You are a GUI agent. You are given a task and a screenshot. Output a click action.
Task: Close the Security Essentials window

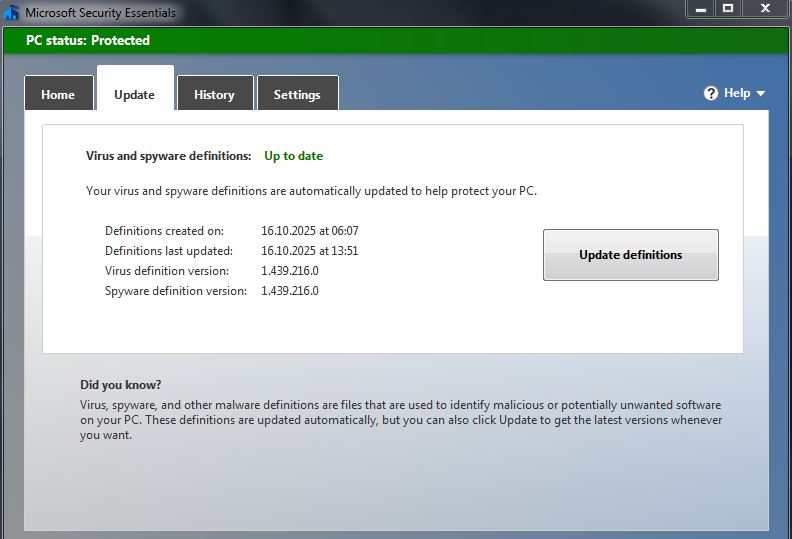pyautogui.click(x=766, y=8)
